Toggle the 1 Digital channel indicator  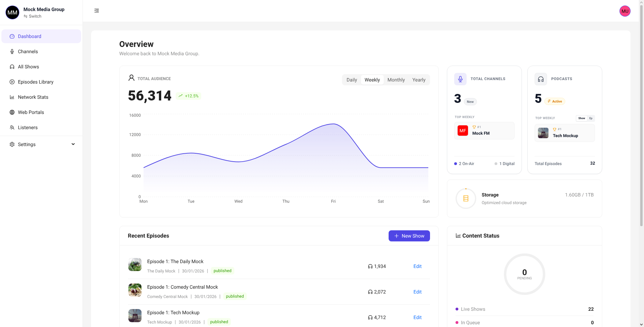tap(496, 163)
